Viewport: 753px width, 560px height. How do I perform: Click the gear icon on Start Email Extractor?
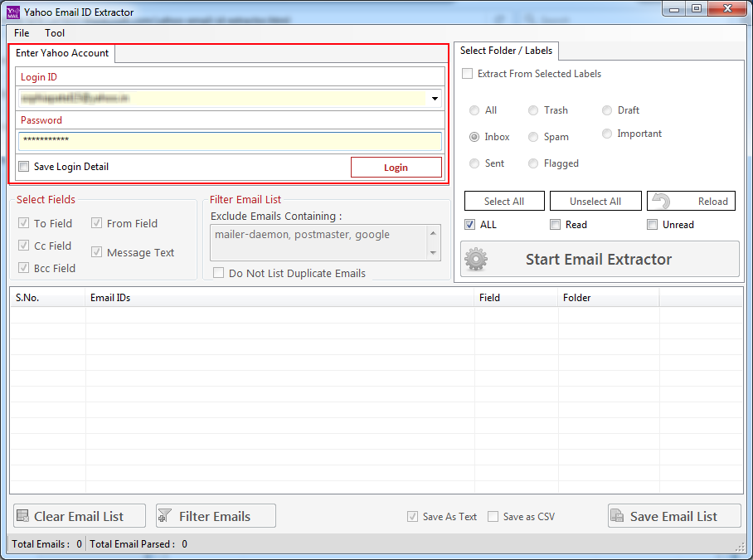tap(476, 260)
